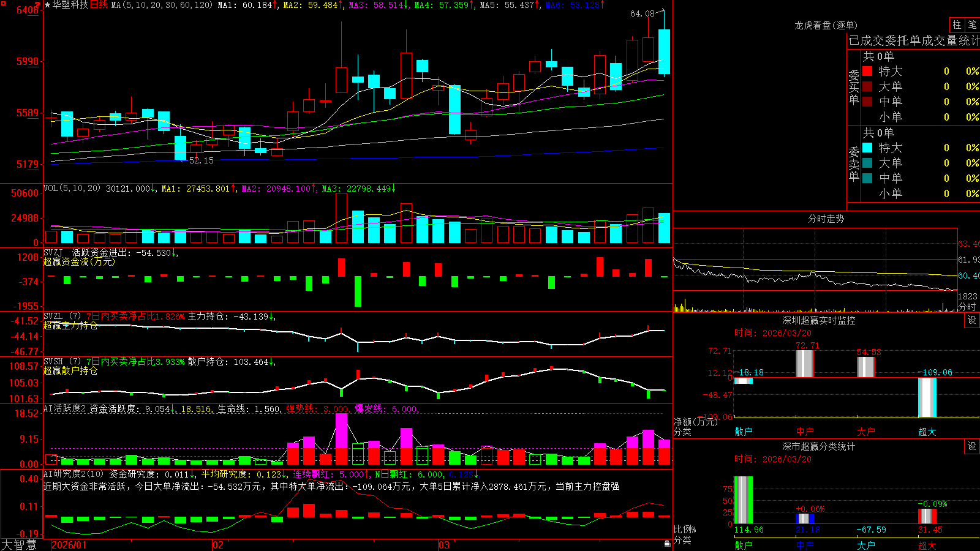Screen dimensions: 980x551
Task: Click 超大 category in 深圳超赢实时监控 chart
Action: (x=927, y=432)
